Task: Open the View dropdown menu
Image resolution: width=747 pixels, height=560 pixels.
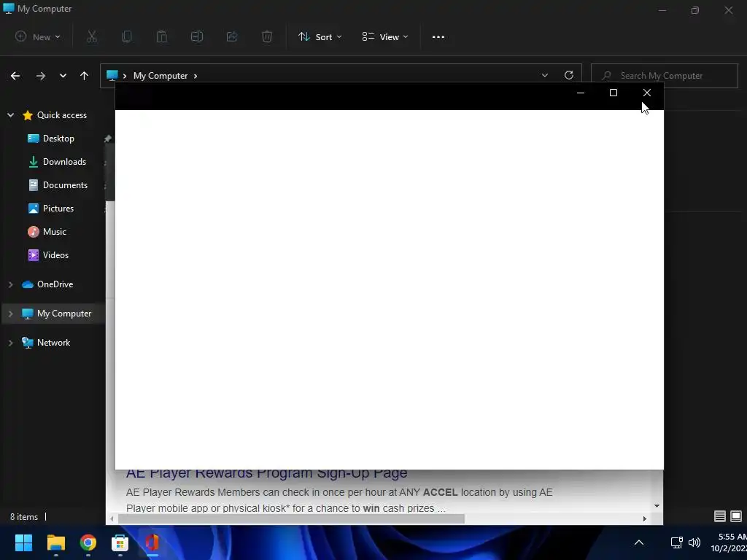Action: (x=385, y=36)
